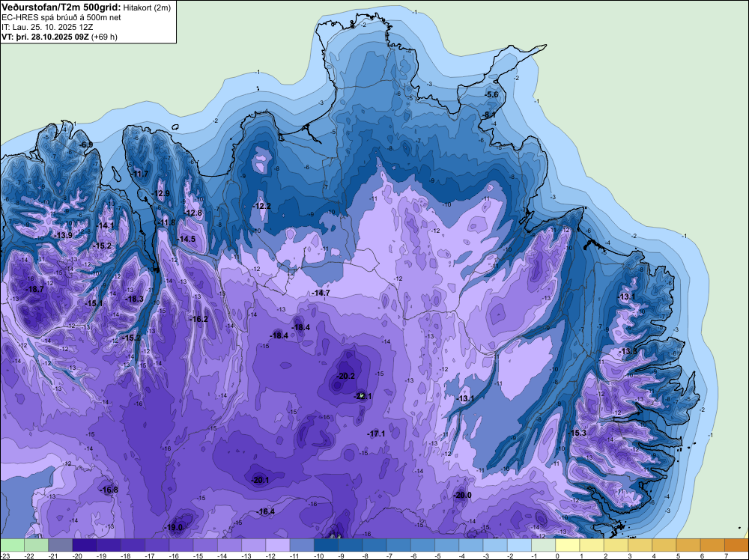Select the -6.9 temperature value
This screenshot has height=560, width=749.
click(x=86, y=144)
